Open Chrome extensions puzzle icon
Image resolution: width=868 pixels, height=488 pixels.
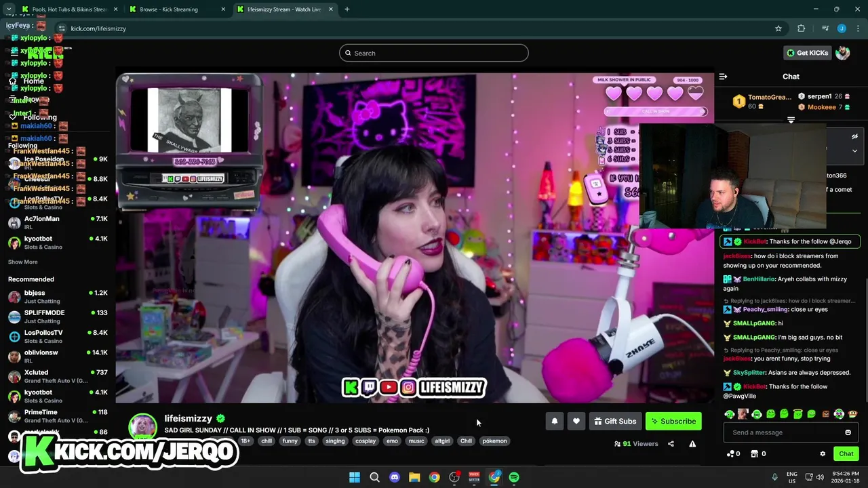pos(802,28)
